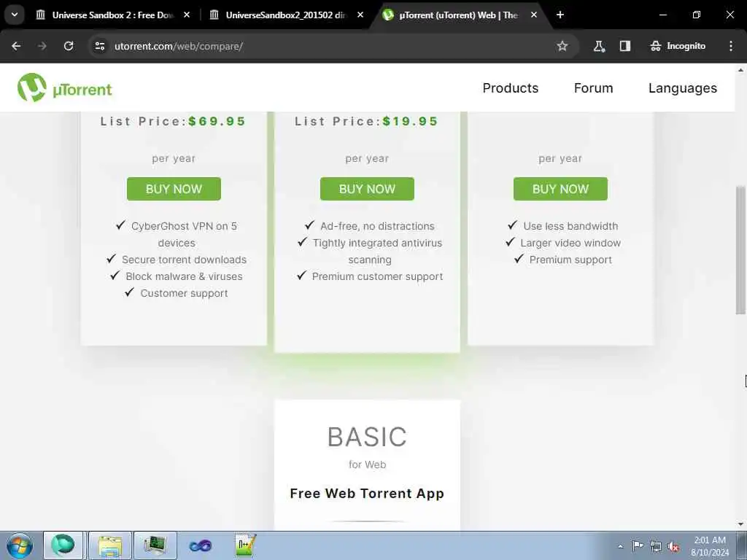Image resolution: width=747 pixels, height=560 pixels.
Task: Open the computer monitor taskbar icon
Action: (155, 545)
